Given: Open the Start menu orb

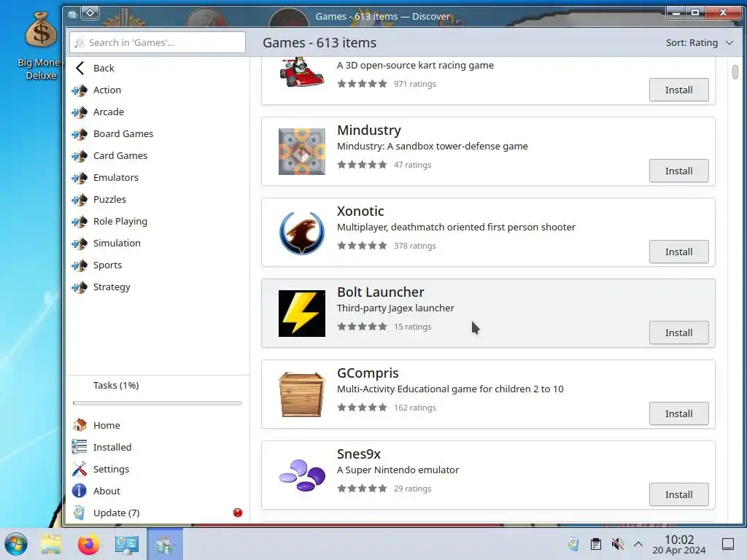Looking at the screenshot, I should (16, 544).
